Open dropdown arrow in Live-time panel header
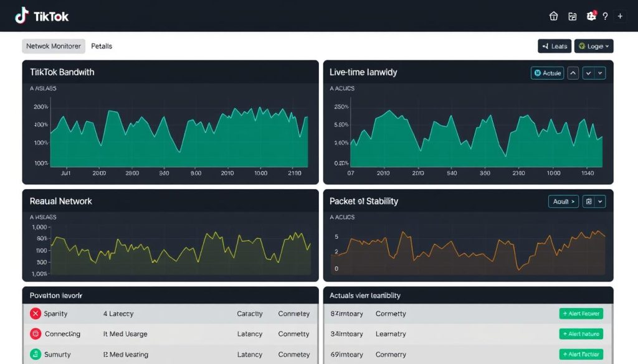638x364 pixels. click(600, 73)
